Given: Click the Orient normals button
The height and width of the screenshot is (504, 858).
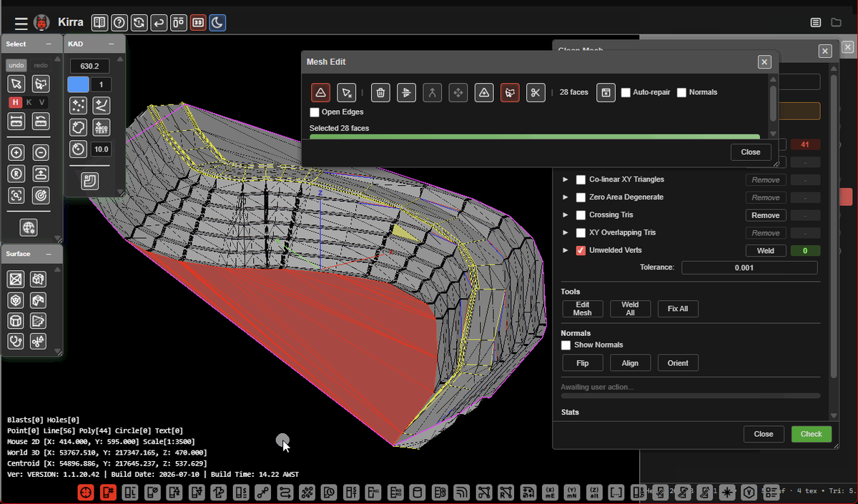Looking at the screenshot, I should coord(678,363).
